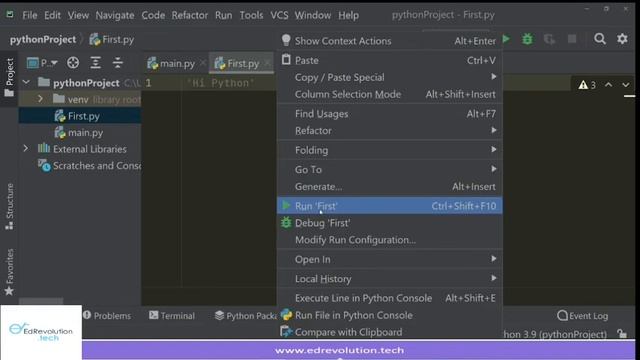Image resolution: width=640 pixels, height=360 pixels.
Task: Expand the External Libraries node
Action: pos(26,149)
